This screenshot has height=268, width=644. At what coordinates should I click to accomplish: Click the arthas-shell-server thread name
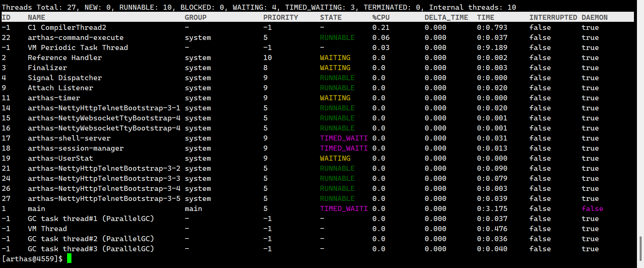(x=69, y=138)
